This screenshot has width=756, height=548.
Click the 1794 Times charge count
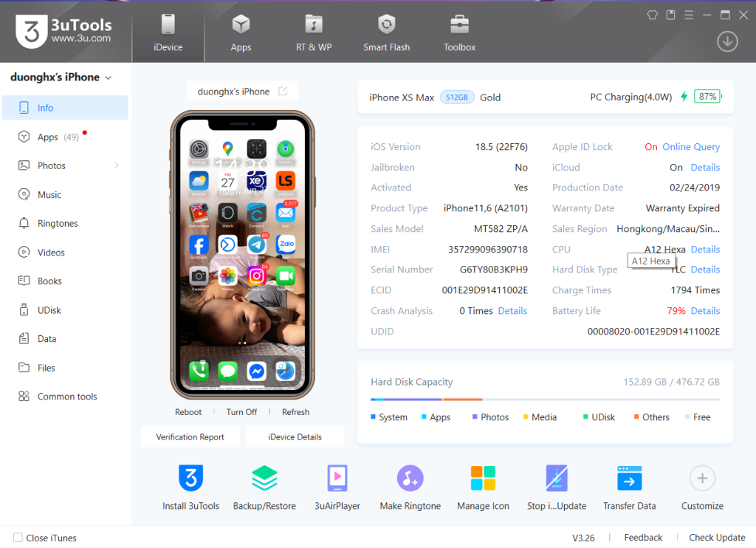pos(695,290)
